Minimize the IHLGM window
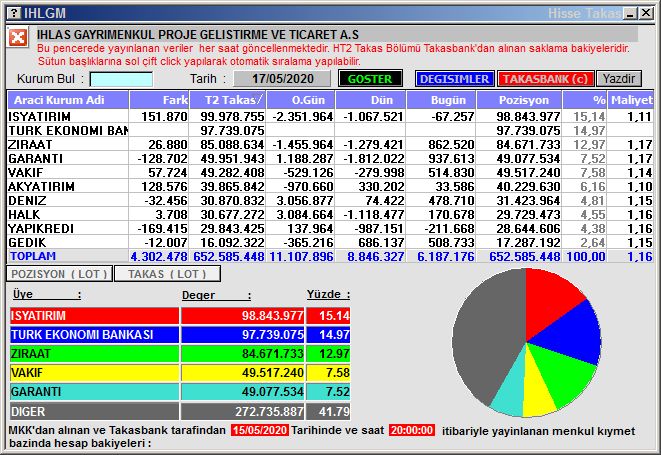The height and width of the screenshot is (455, 661). (x=631, y=13)
